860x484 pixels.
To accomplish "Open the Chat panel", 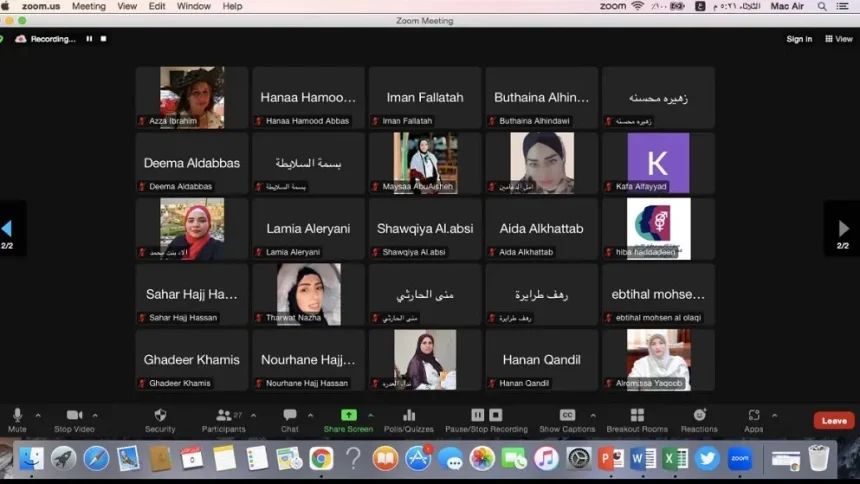I will pyautogui.click(x=290, y=420).
